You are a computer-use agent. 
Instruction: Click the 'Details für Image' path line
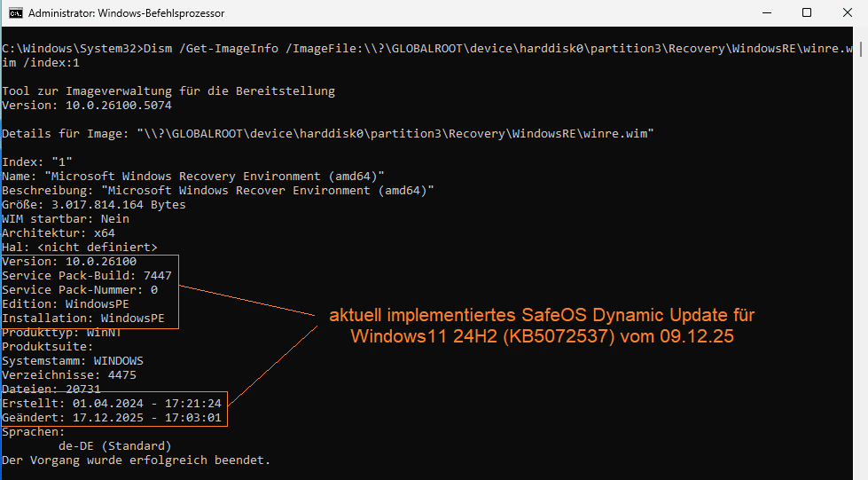pyautogui.click(x=328, y=134)
